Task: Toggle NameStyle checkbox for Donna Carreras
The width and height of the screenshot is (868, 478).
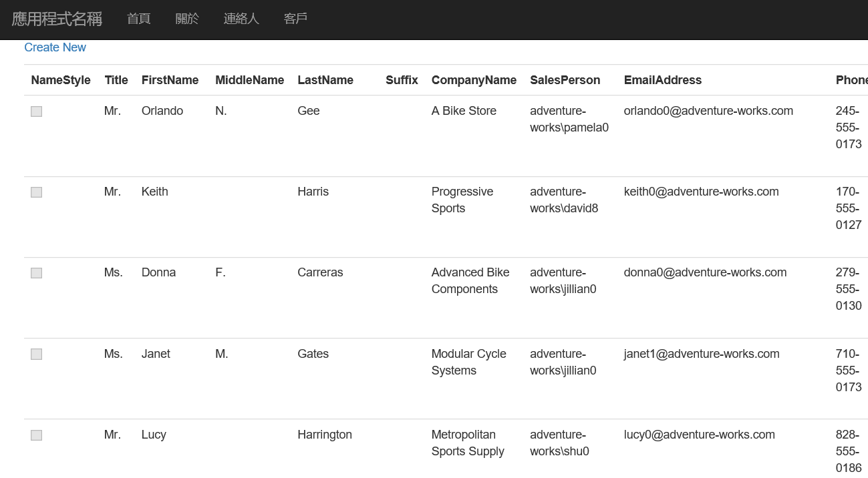Action: pos(37,273)
